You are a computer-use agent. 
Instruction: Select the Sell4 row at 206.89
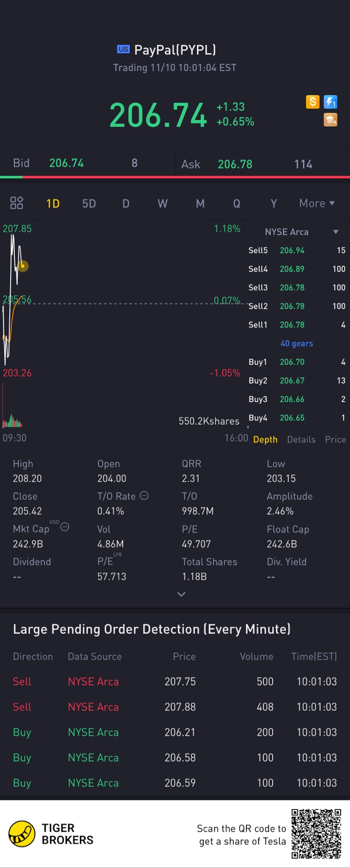[x=297, y=269]
